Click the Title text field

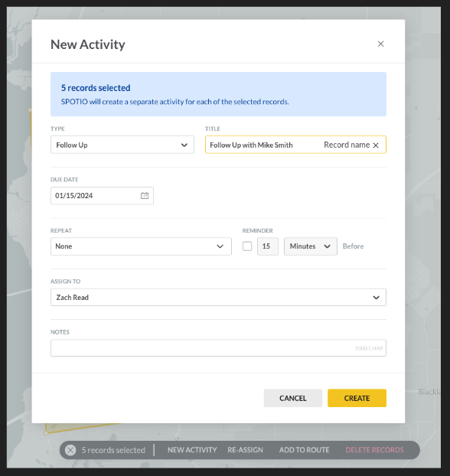263,145
